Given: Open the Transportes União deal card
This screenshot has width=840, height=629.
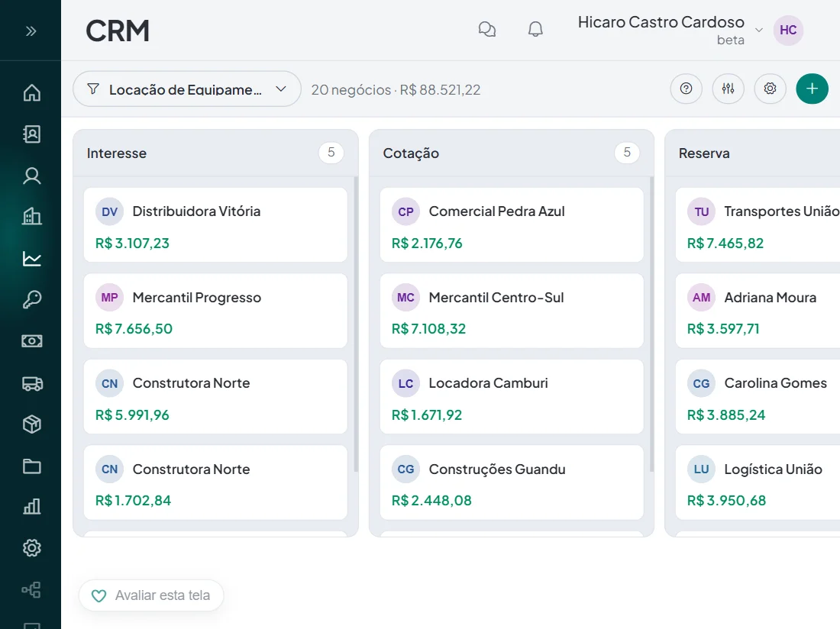Looking at the screenshot, I should [x=758, y=225].
